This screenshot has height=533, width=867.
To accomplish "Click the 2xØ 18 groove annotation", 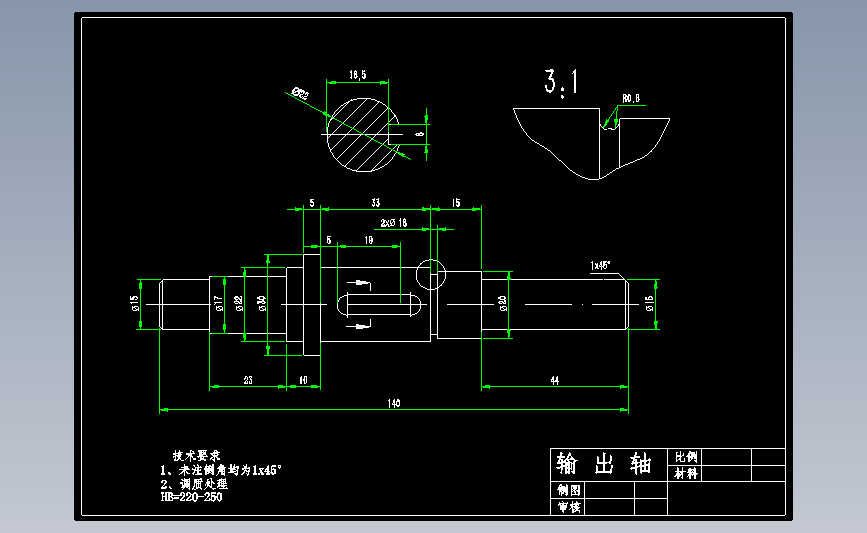I will pos(394,223).
